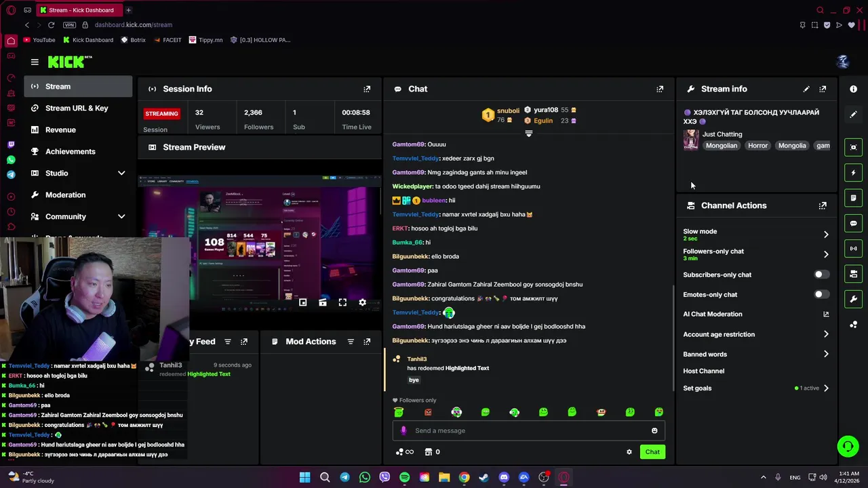
Task: Switch to the Stream - Kick Dashboard browser tab
Action: click(x=79, y=10)
